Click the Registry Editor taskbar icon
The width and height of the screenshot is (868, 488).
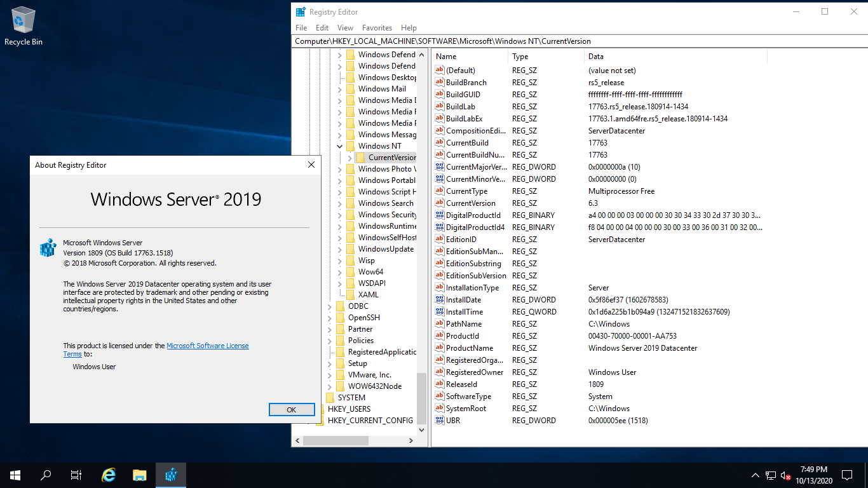pyautogui.click(x=171, y=475)
